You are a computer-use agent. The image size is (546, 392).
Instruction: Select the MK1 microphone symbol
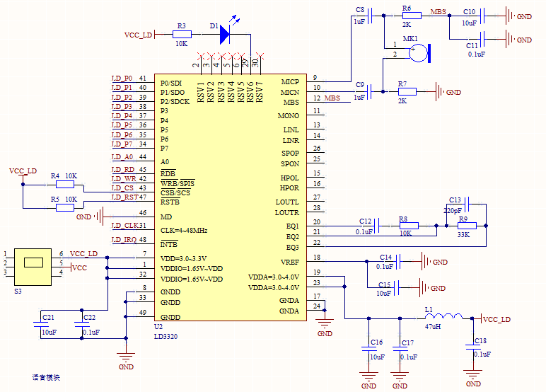[x=420, y=53]
